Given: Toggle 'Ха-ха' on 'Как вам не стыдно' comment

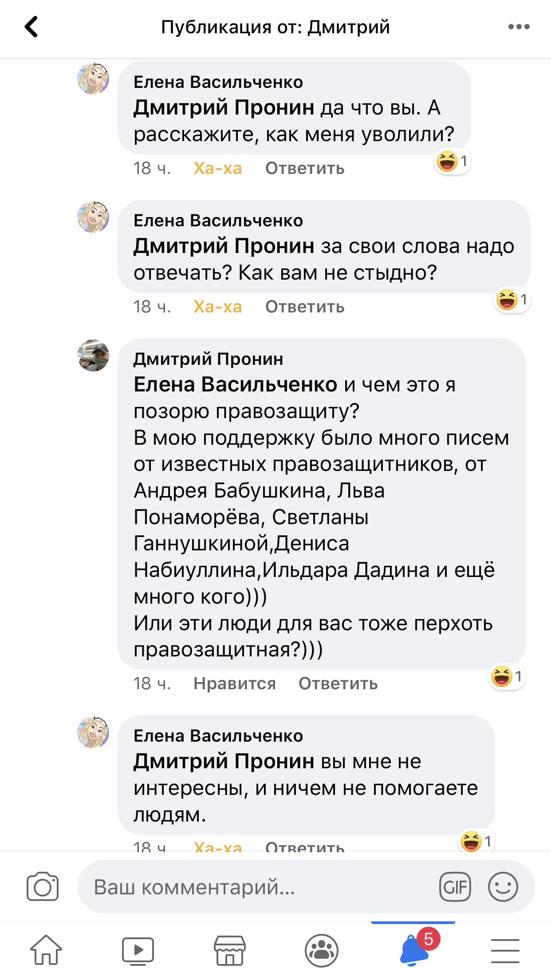Looking at the screenshot, I should click(218, 307).
